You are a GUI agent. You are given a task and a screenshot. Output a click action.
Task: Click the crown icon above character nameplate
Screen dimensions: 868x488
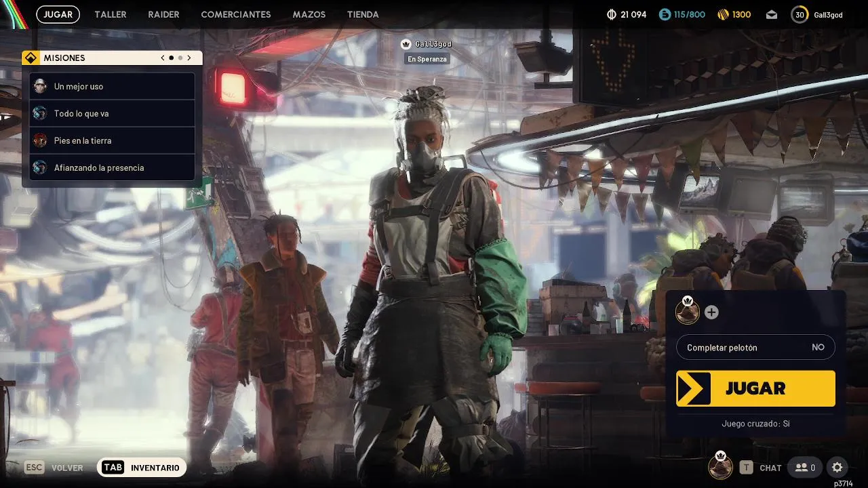pyautogui.click(x=406, y=44)
